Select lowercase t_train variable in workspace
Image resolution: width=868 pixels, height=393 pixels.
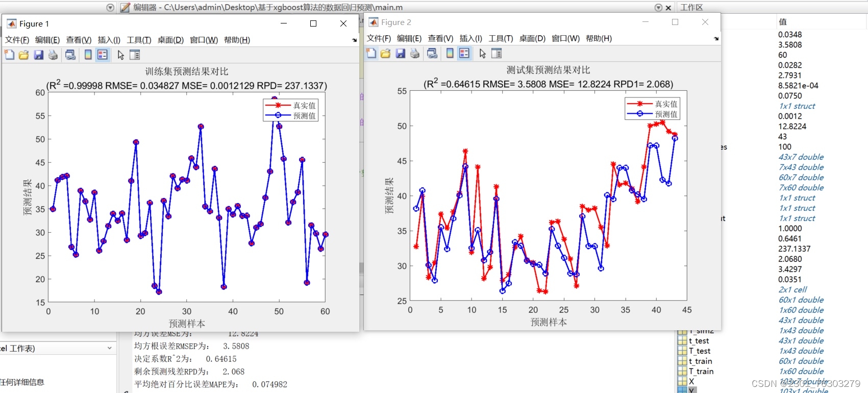700,361
